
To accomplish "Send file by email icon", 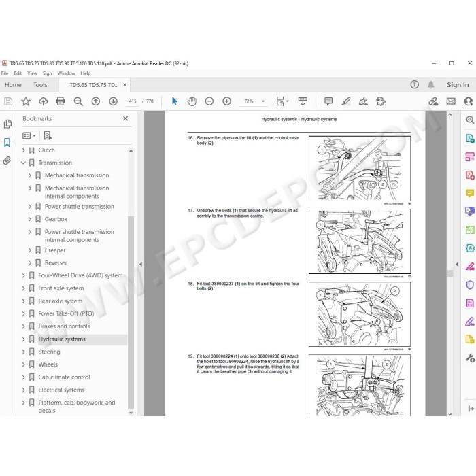I will click(x=451, y=101).
